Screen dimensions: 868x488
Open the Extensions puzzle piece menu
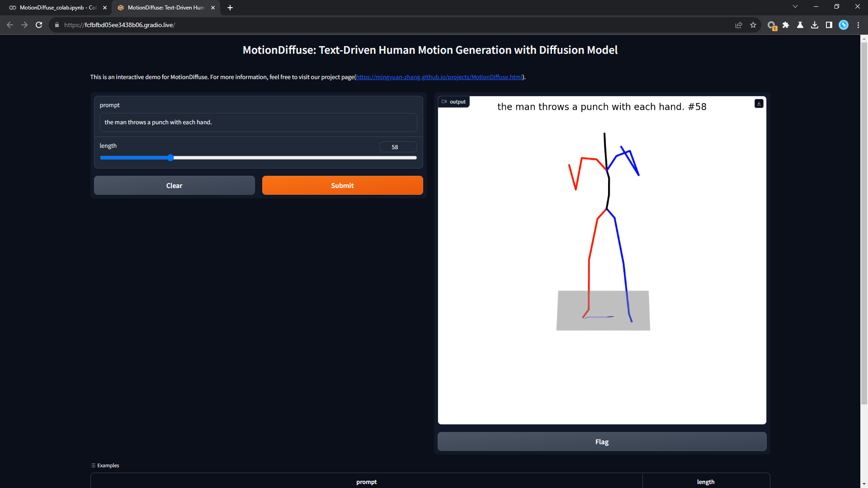click(x=786, y=25)
